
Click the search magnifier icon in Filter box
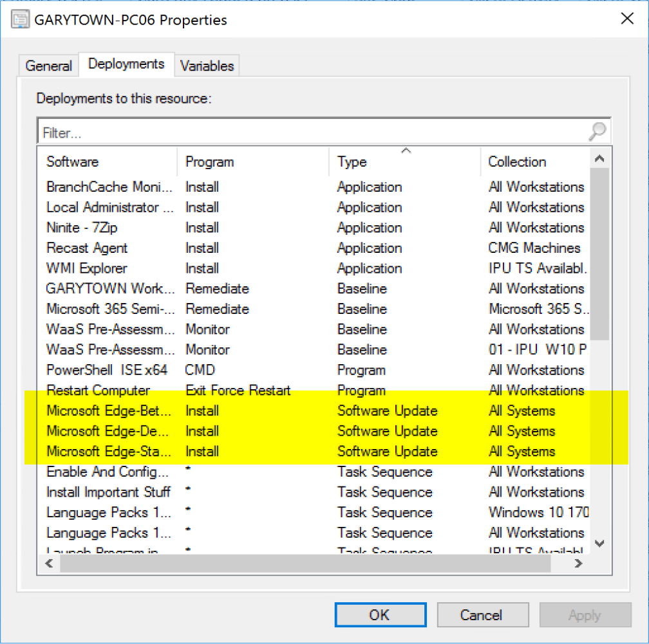(x=597, y=131)
